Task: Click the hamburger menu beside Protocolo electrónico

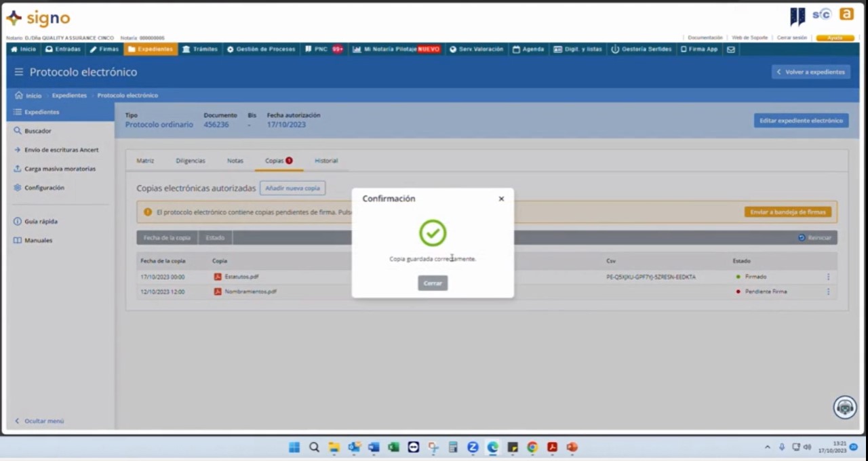Action: click(18, 72)
